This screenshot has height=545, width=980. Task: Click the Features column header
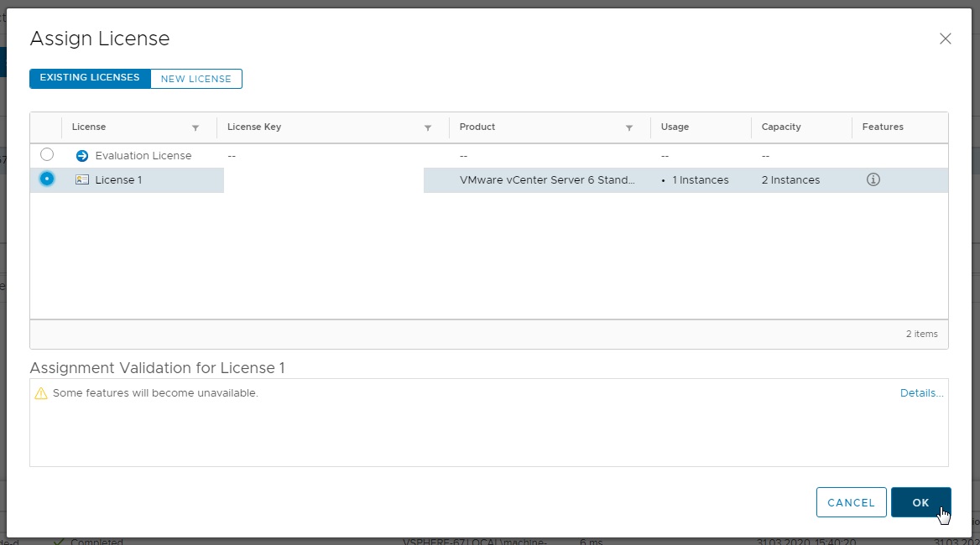pos(883,127)
